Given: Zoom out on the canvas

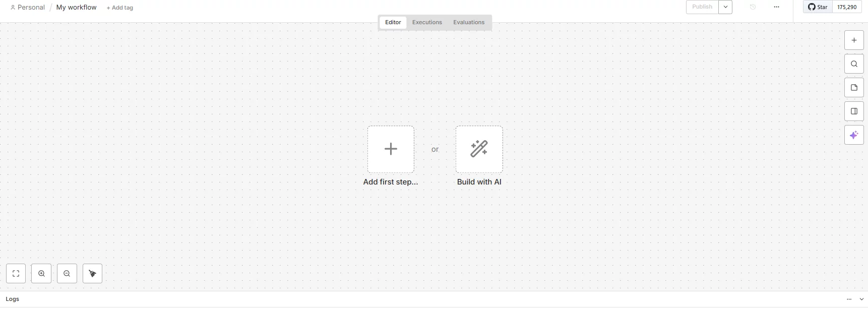Looking at the screenshot, I should coord(67,274).
